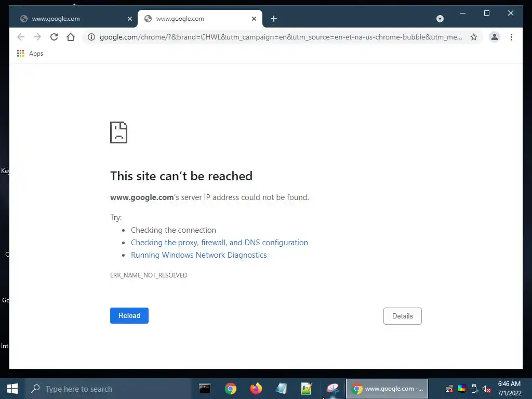
Task: Click the ERR_NAME_NOT_RESOLVED error code text
Action: point(149,275)
